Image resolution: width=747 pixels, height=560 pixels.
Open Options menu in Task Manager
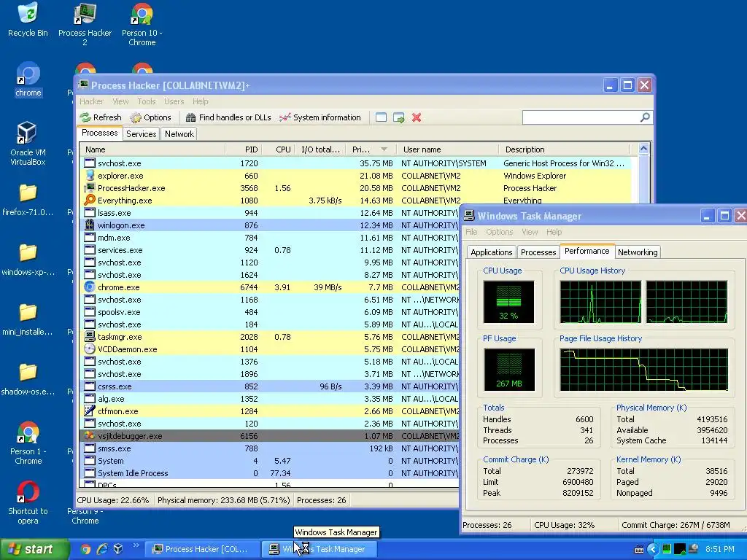(x=499, y=232)
